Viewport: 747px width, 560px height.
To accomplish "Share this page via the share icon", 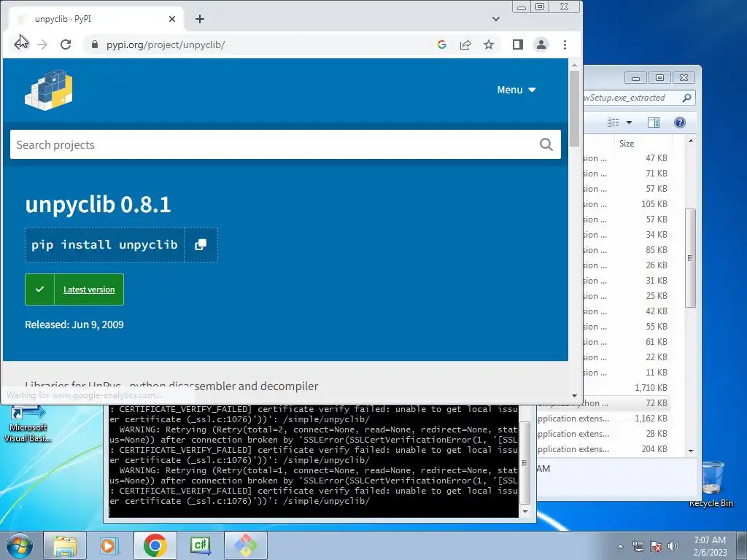I will pos(465,44).
